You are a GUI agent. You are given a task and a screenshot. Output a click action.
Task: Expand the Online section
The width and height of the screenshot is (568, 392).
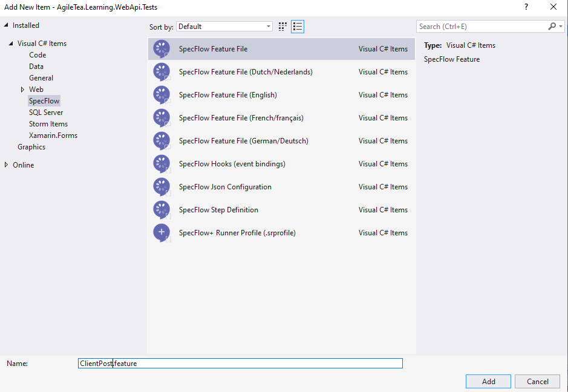point(6,165)
